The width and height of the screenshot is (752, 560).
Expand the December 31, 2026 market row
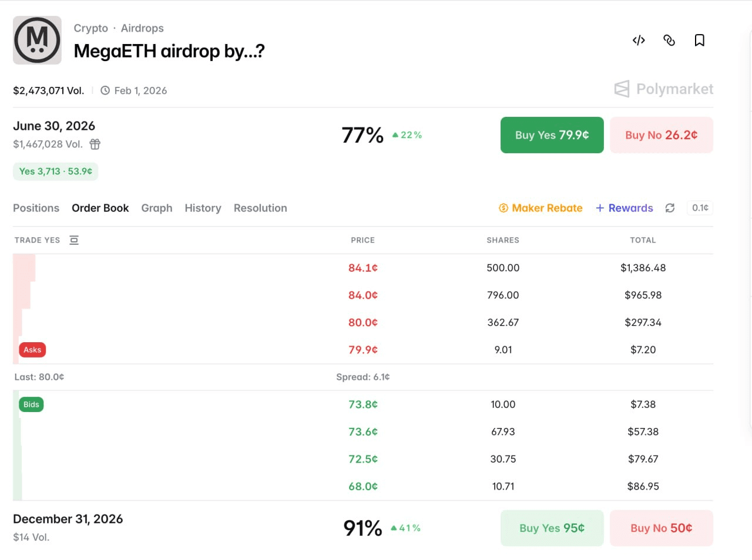[x=68, y=519]
